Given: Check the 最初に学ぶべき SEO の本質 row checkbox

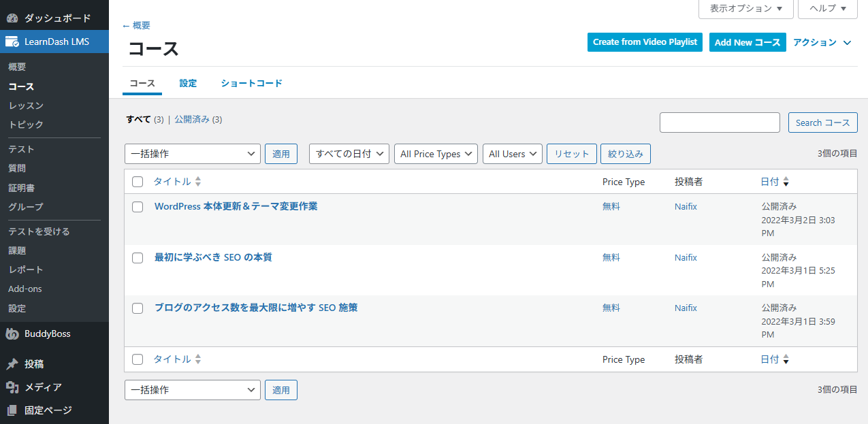Looking at the screenshot, I should click(138, 258).
